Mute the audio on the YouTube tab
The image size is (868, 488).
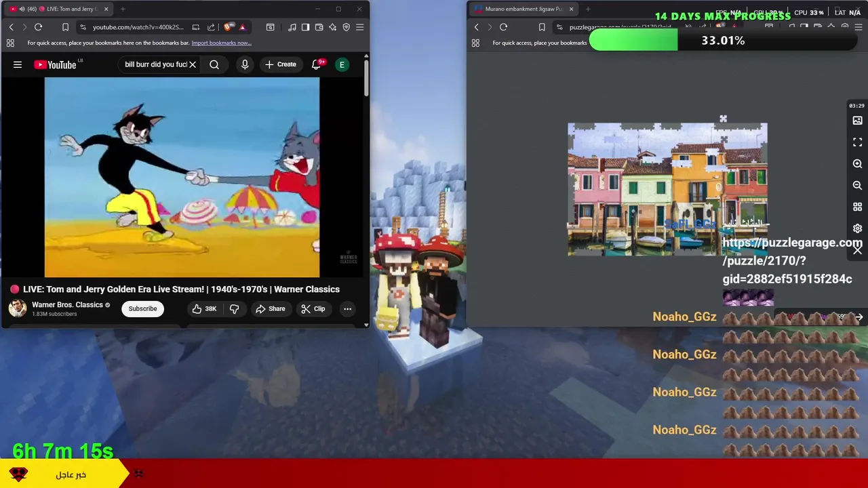(22, 9)
